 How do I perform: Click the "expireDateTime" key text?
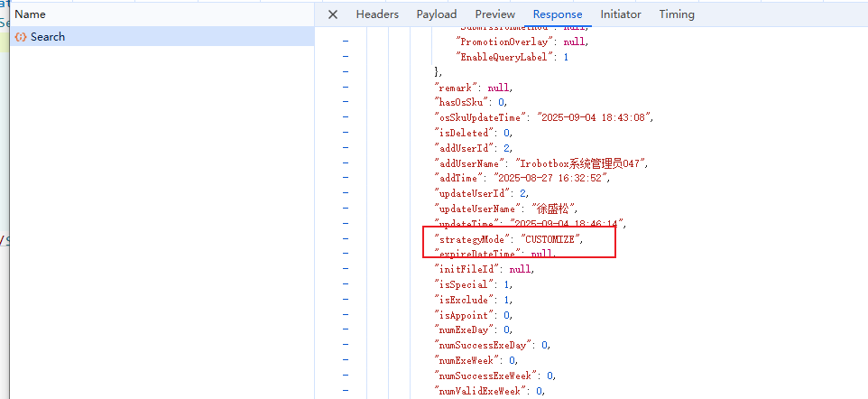pos(477,254)
